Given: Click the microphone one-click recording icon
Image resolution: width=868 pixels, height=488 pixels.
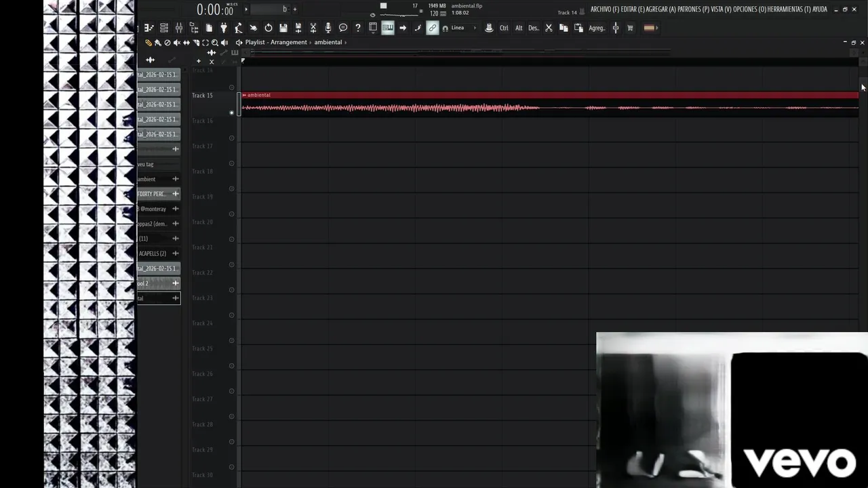Looking at the screenshot, I should coord(328,28).
